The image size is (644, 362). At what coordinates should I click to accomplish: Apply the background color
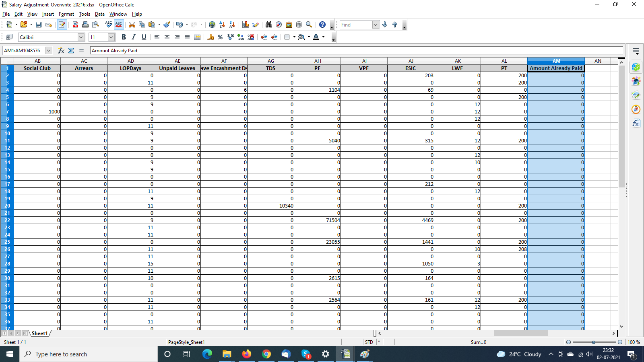point(301,37)
